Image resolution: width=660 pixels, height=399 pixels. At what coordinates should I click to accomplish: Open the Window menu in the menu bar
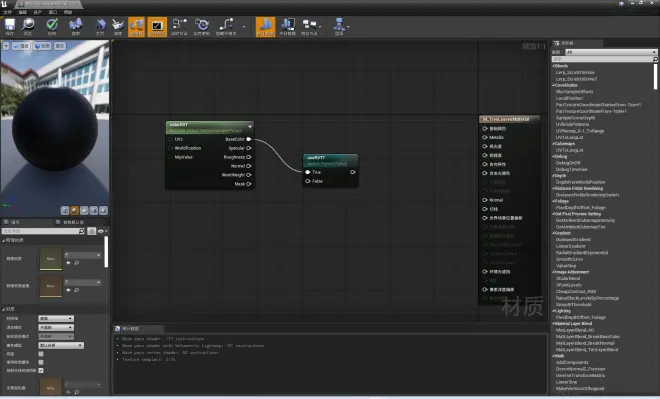point(53,13)
